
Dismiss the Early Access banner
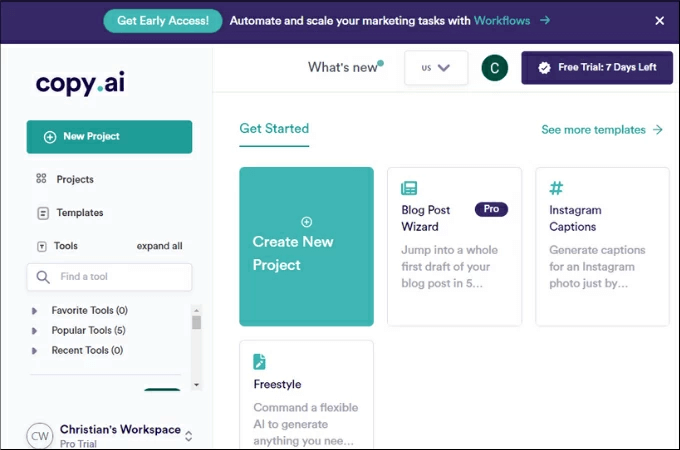click(659, 20)
